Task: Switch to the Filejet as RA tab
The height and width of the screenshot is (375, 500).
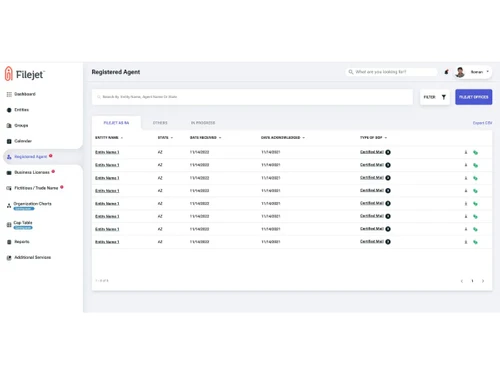Action: coord(116,123)
